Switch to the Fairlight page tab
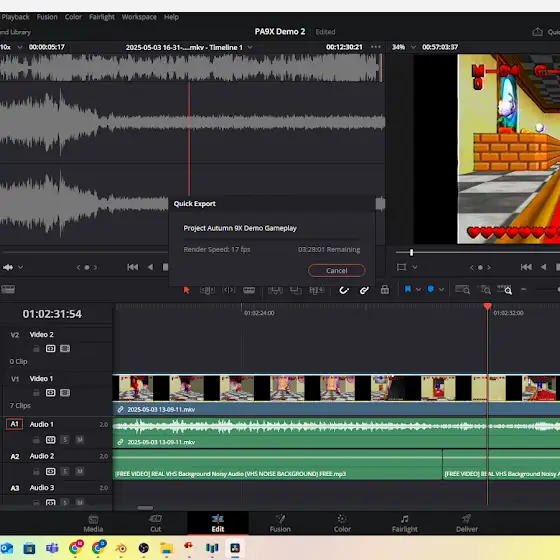560x560 pixels. pyautogui.click(x=404, y=524)
